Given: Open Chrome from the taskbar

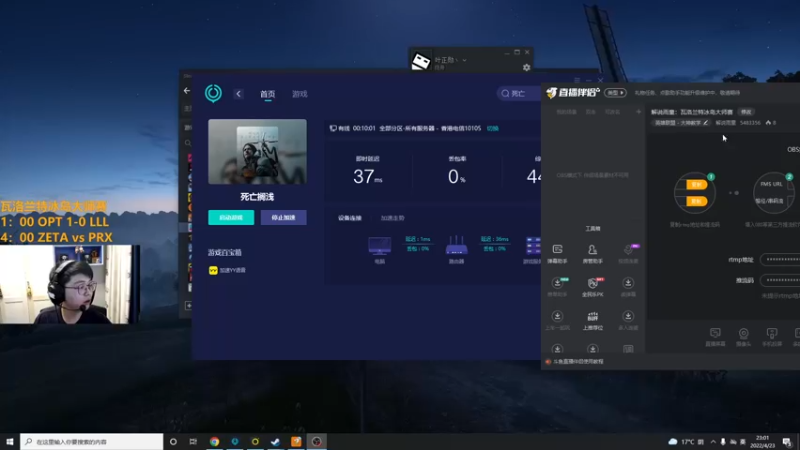Looking at the screenshot, I should pos(214,442).
